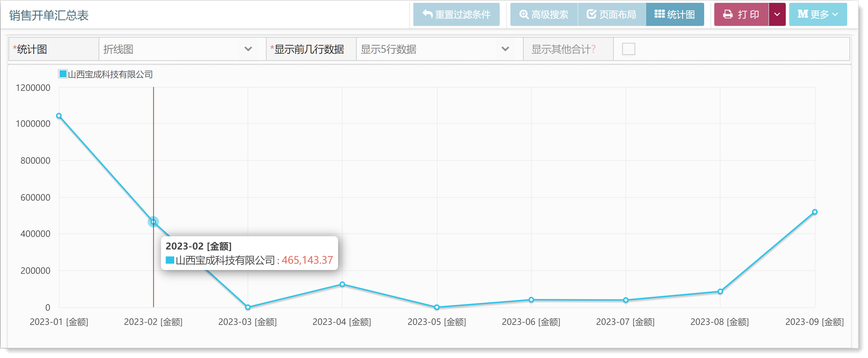Click the 重置过滤条件 button text

coord(463,15)
